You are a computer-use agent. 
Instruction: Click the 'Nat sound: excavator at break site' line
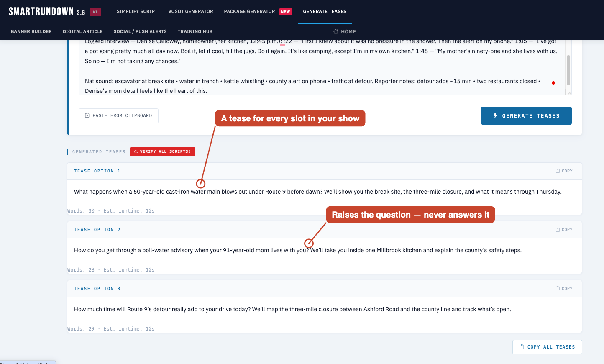[x=312, y=81]
